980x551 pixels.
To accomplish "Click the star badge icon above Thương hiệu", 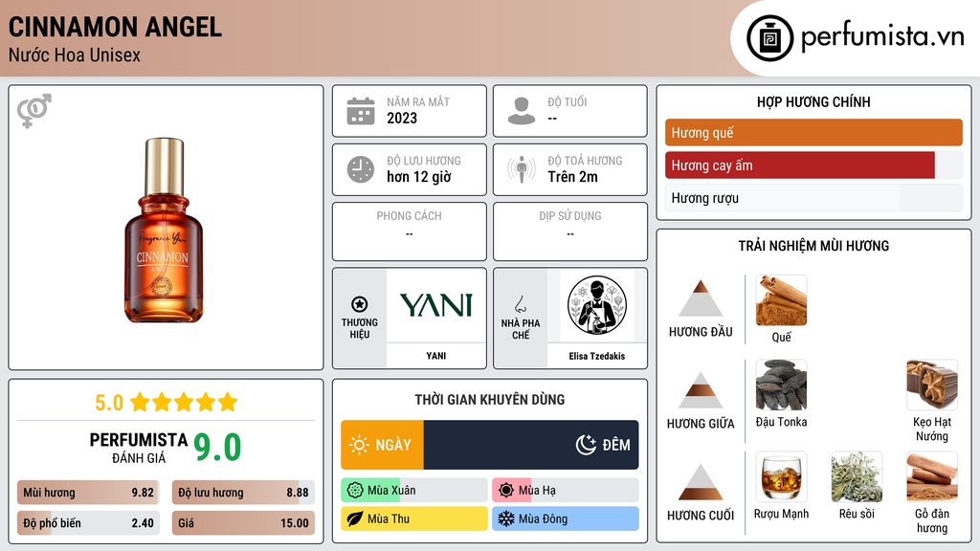I will [360, 304].
